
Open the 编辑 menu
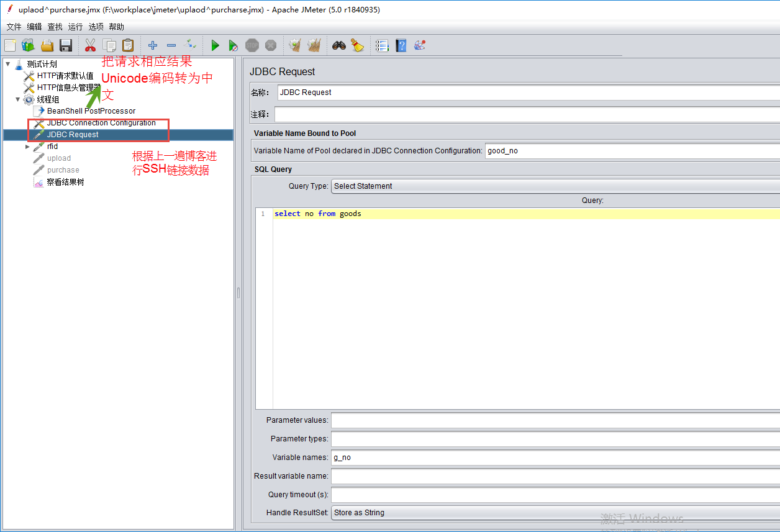click(x=34, y=27)
